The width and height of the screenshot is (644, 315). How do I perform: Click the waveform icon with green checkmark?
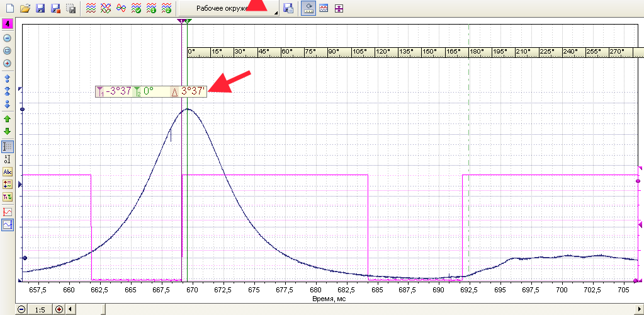click(136, 8)
